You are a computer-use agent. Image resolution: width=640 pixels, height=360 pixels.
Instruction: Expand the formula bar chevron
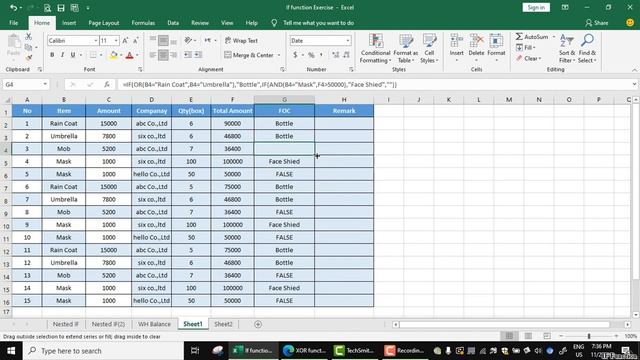634,84
